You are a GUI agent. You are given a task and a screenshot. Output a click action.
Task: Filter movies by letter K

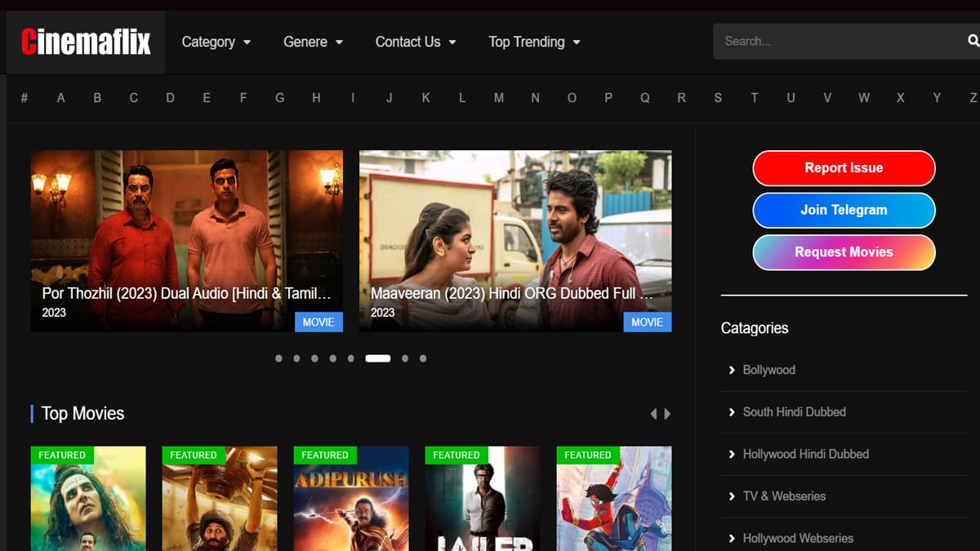point(425,98)
